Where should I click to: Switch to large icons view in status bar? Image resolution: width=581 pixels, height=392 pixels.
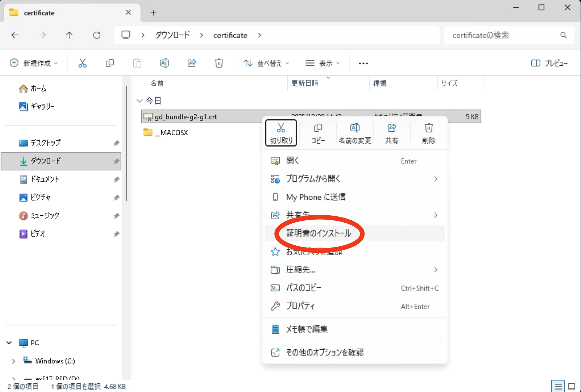pyautogui.click(x=571, y=386)
